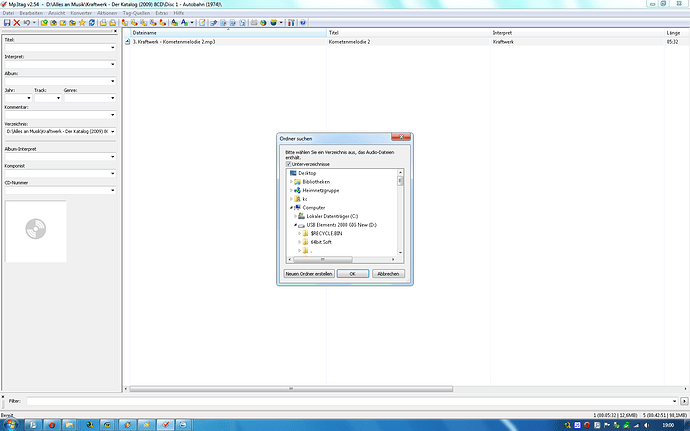Toggle the Unterverzeichnisse checkbox
This screenshot has height=431, width=690.
pos(289,164)
